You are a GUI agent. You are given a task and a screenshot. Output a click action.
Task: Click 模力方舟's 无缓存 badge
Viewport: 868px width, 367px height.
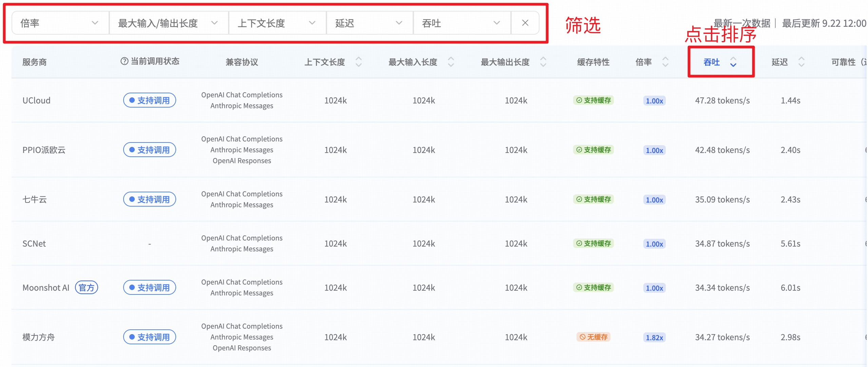593,337
